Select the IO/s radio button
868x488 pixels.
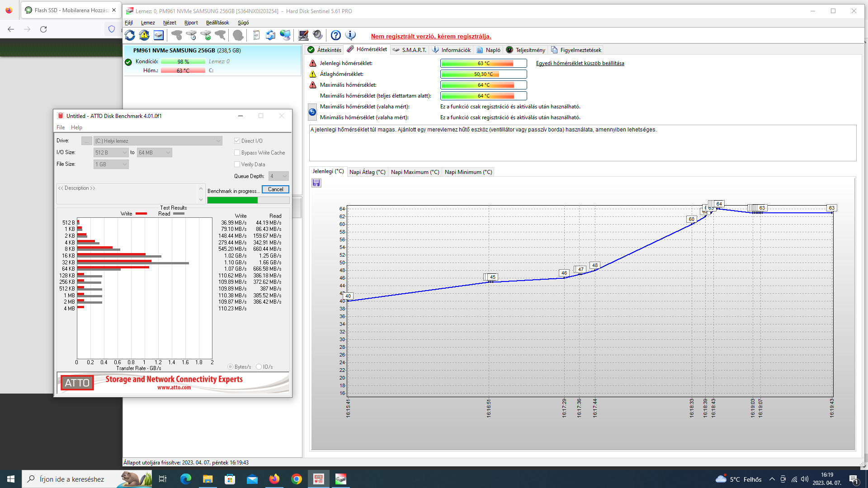pyautogui.click(x=259, y=367)
